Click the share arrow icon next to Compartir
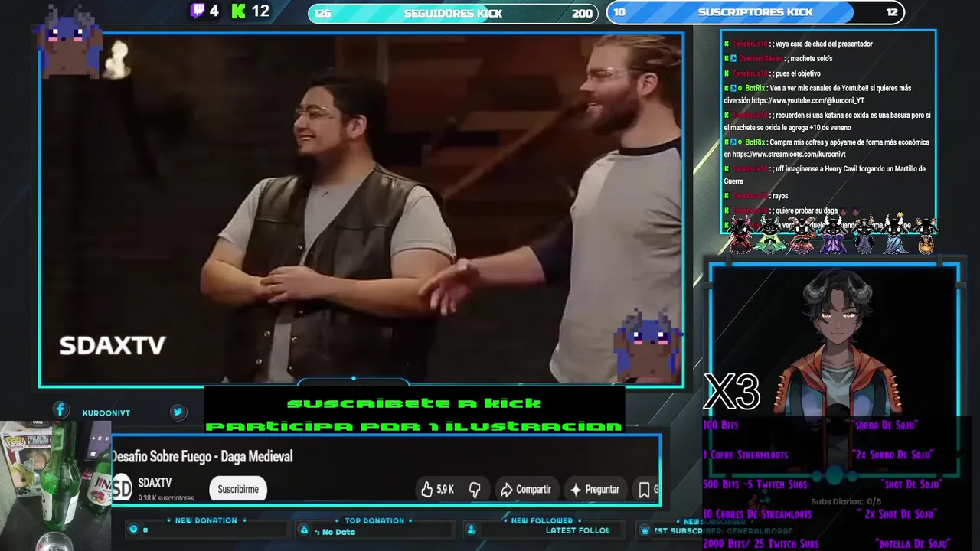Image resolution: width=980 pixels, height=551 pixels. coord(506,489)
